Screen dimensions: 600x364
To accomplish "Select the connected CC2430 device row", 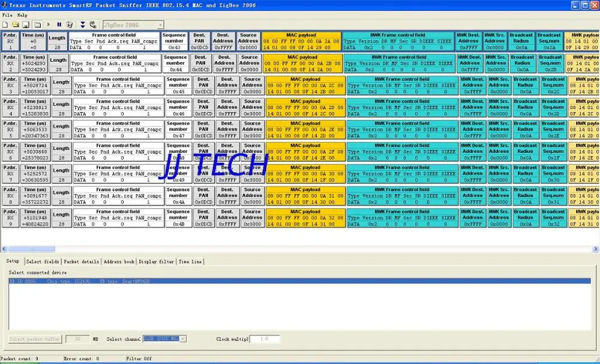I will click(300, 281).
